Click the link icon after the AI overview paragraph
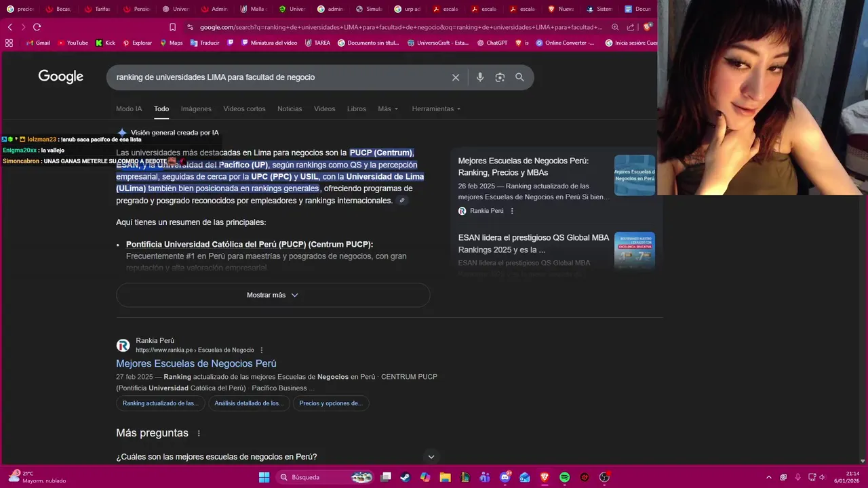This screenshot has height=488, width=868. point(402,201)
